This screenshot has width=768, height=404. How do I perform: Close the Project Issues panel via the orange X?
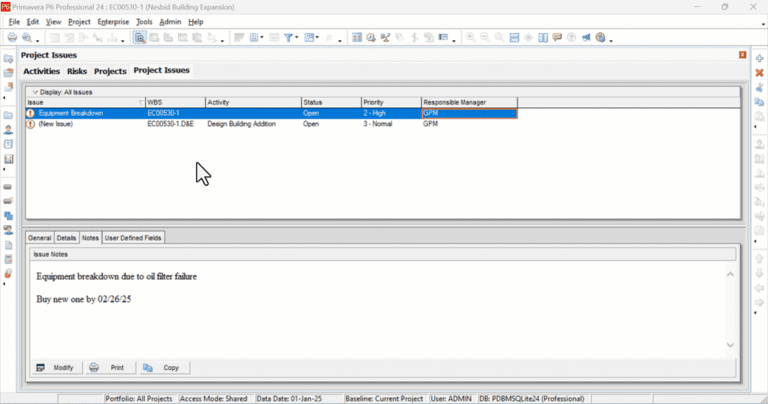coord(743,55)
